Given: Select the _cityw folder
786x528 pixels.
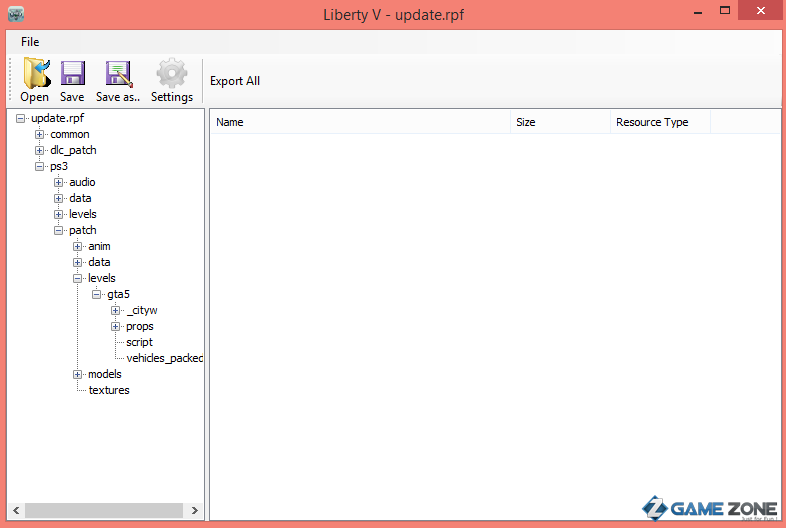Looking at the screenshot, I should tap(142, 311).
